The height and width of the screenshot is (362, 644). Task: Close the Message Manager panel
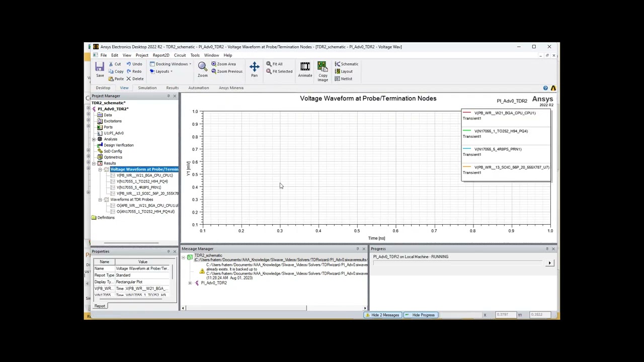(364, 248)
